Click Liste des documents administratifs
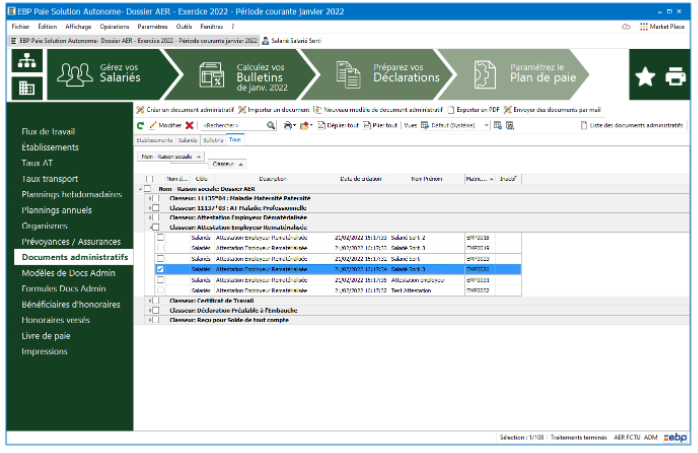Screen dimensions: 698x453 632,125
